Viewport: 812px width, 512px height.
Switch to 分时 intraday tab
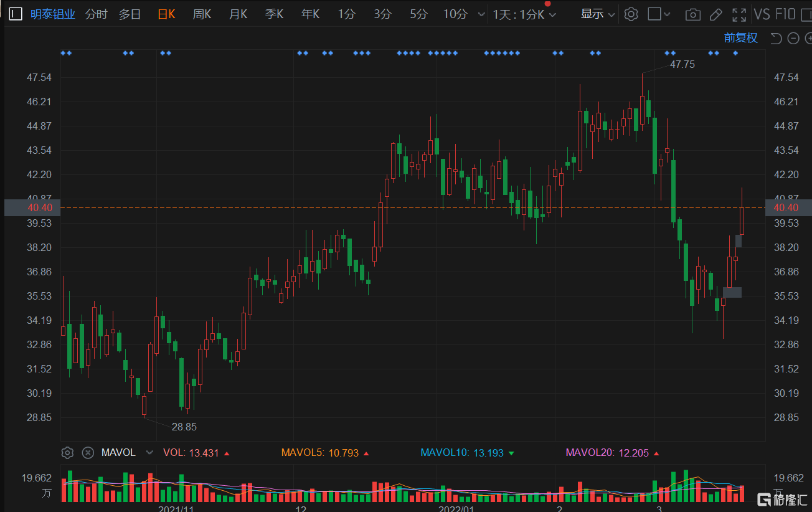(96, 14)
